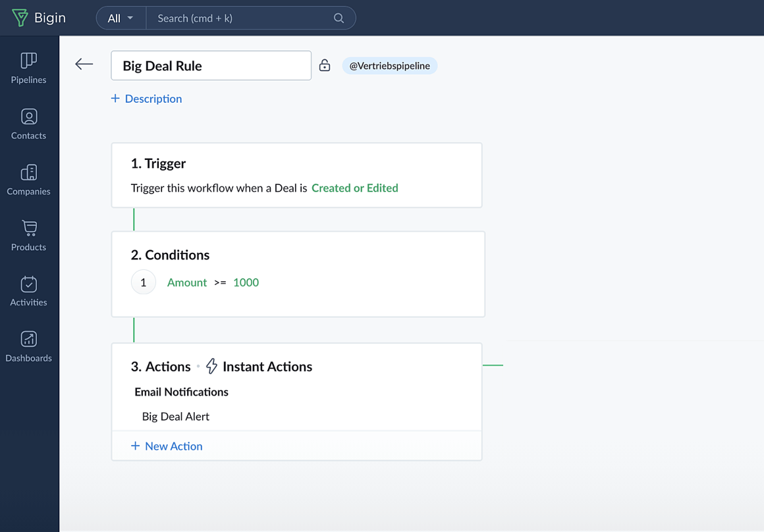Click the 2. Conditions heading
The image size is (764, 532).
click(170, 255)
